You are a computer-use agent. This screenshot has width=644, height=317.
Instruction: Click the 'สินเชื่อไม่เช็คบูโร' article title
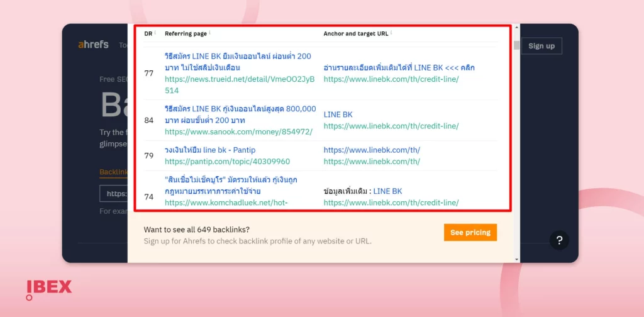[x=231, y=186]
